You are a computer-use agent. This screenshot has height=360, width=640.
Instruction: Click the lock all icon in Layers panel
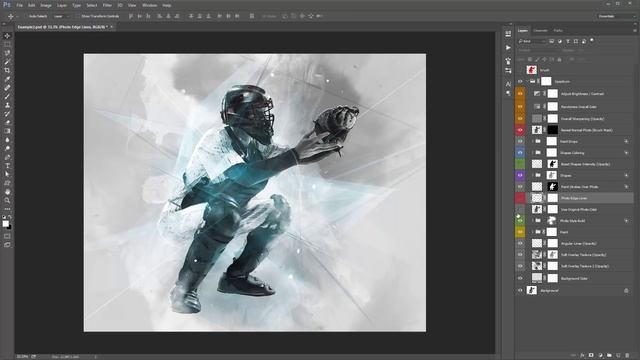[x=560, y=60]
